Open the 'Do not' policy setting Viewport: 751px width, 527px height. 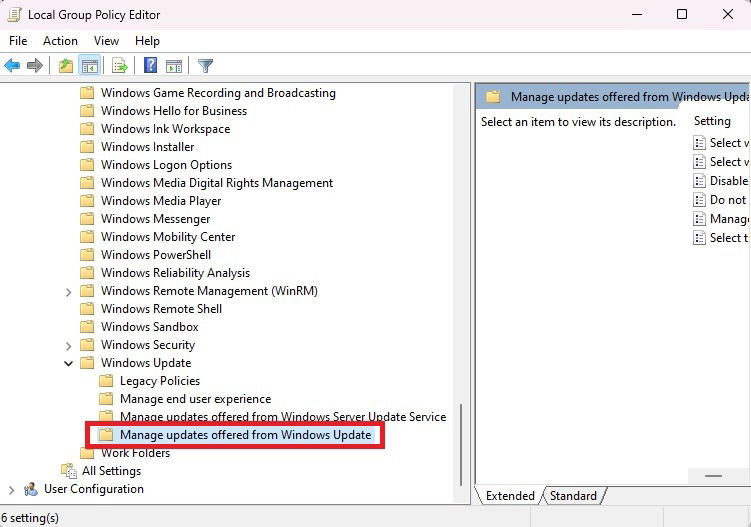pos(728,200)
